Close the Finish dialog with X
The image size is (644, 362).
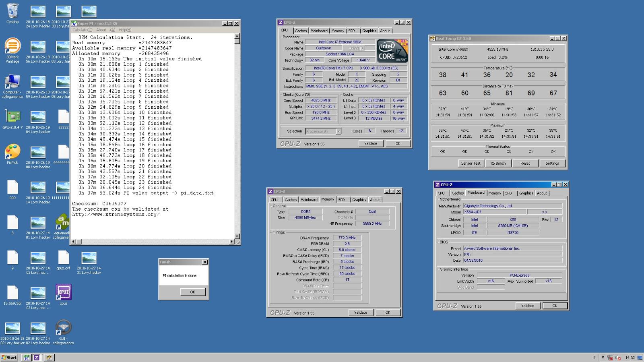click(204, 262)
